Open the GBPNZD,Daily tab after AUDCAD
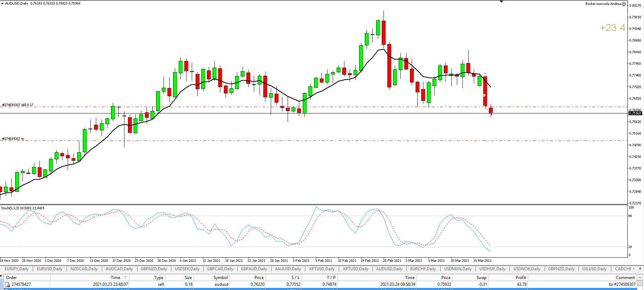This screenshot has width=644, height=290. click(154, 269)
